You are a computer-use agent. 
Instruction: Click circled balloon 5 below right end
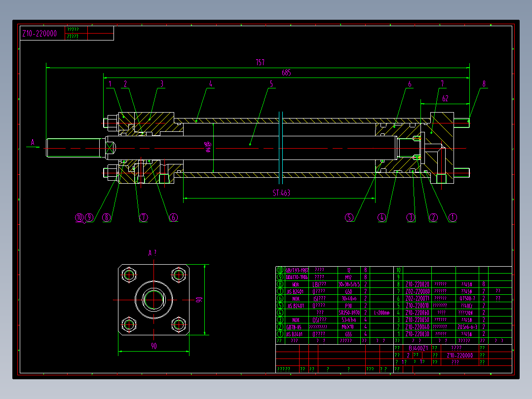(349, 217)
